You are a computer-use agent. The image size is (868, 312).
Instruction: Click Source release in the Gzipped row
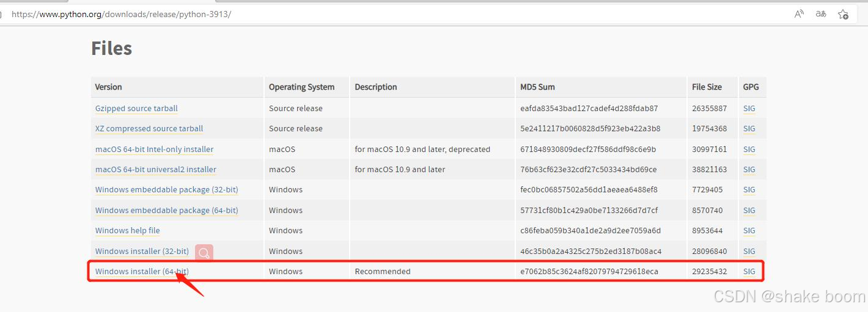(x=296, y=109)
